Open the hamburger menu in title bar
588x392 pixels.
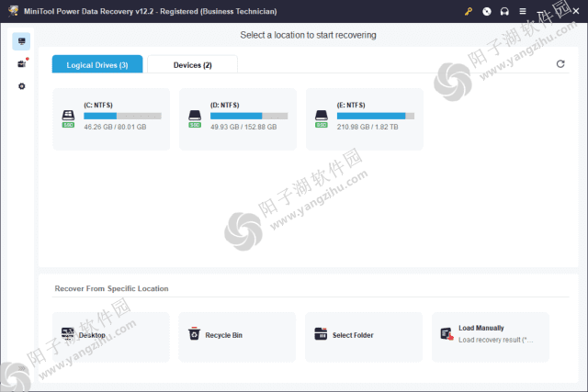(x=523, y=12)
